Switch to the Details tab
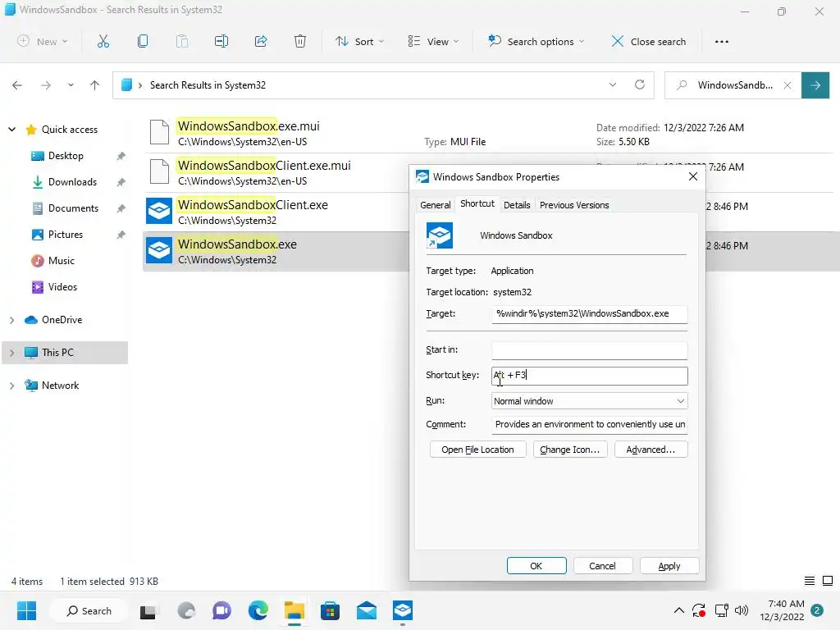Image resolution: width=840 pixels, height=630 pixels. pyautogui.click(x=517, y=204)
